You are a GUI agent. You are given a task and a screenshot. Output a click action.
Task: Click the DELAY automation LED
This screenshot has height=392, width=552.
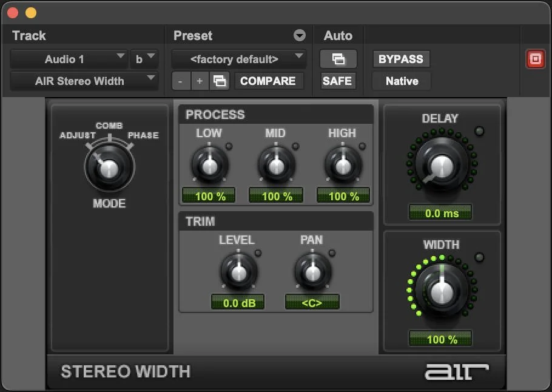[479, 131]
